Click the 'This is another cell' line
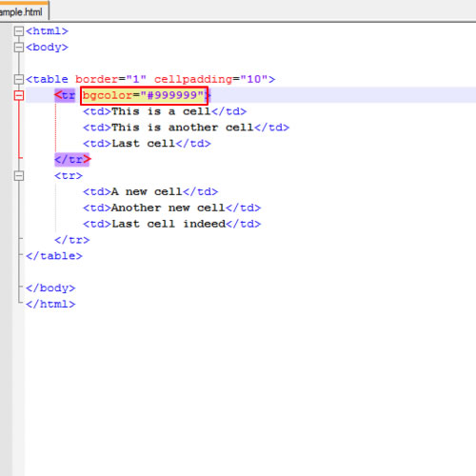The width and height of the screenshot is (476, 476). coord(187,128)
